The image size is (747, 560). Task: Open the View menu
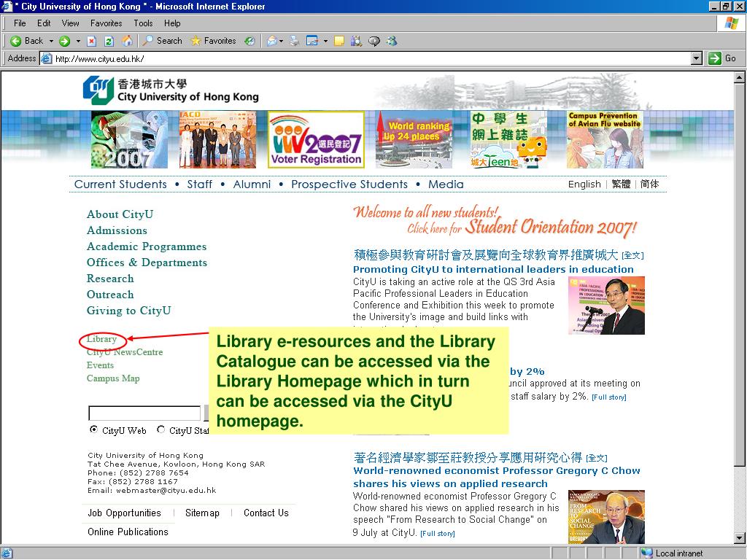pyautogui.click(x=71, y=23)
